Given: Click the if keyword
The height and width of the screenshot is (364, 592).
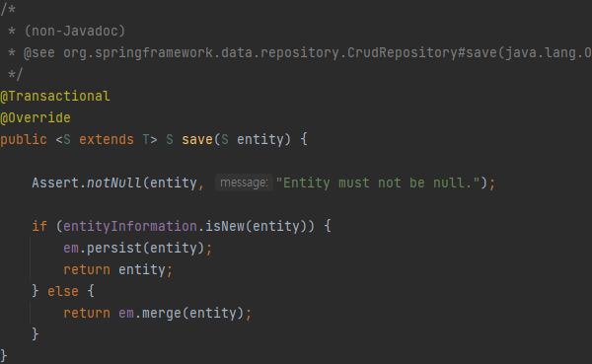Looking at the screenshot, I should [39, 227].
